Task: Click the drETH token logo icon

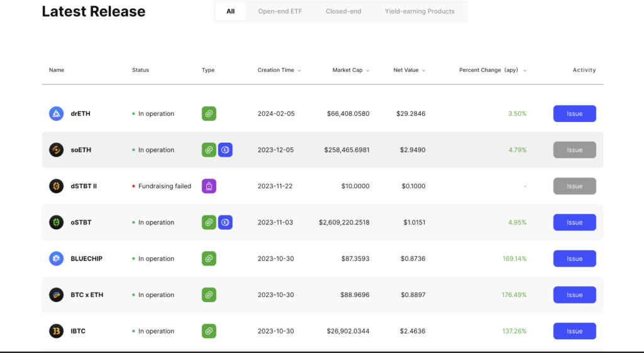Action: pos(56,113)
